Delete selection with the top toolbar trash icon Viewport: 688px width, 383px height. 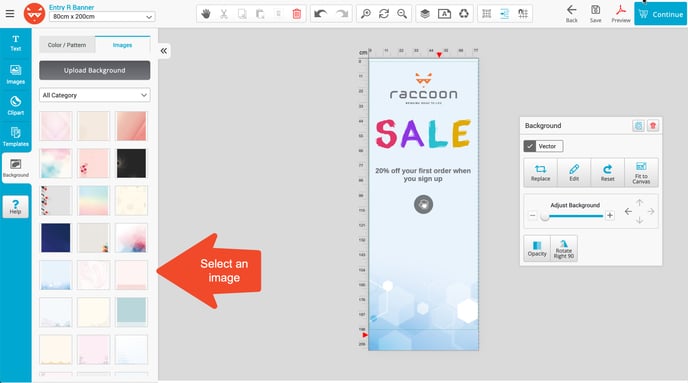pos(297,14)
